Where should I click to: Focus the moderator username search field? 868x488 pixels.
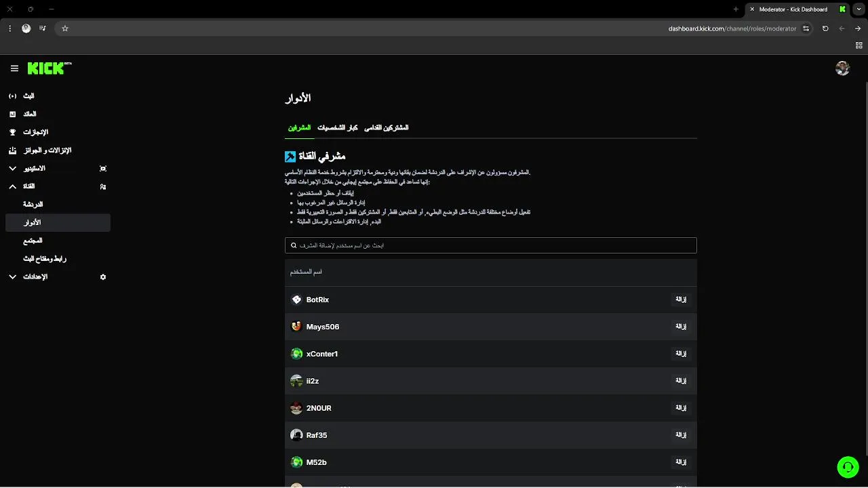click(x=491, y=245)
